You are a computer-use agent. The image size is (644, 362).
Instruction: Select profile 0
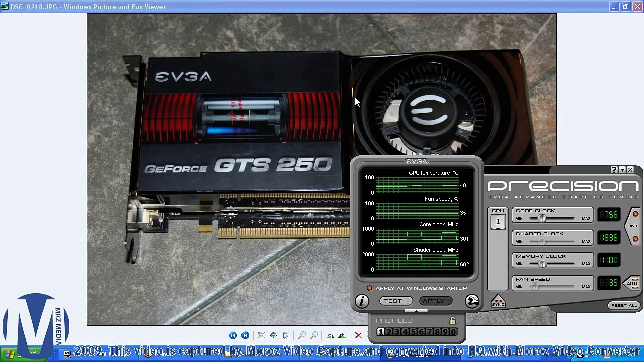453,332
